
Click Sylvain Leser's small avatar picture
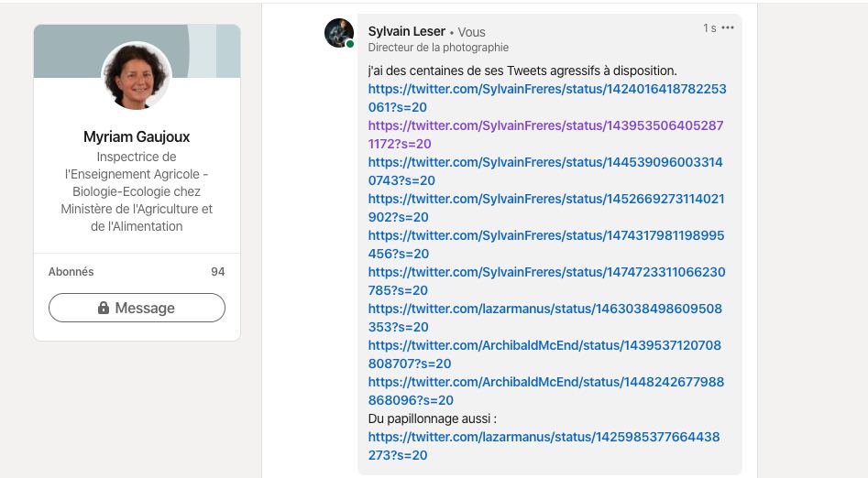(x=338, y=33)
